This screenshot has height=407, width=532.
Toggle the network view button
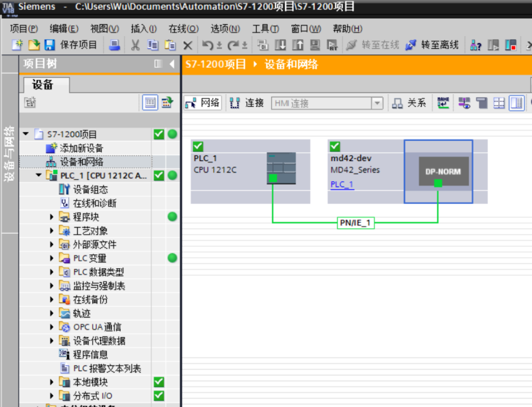[202, 103]
